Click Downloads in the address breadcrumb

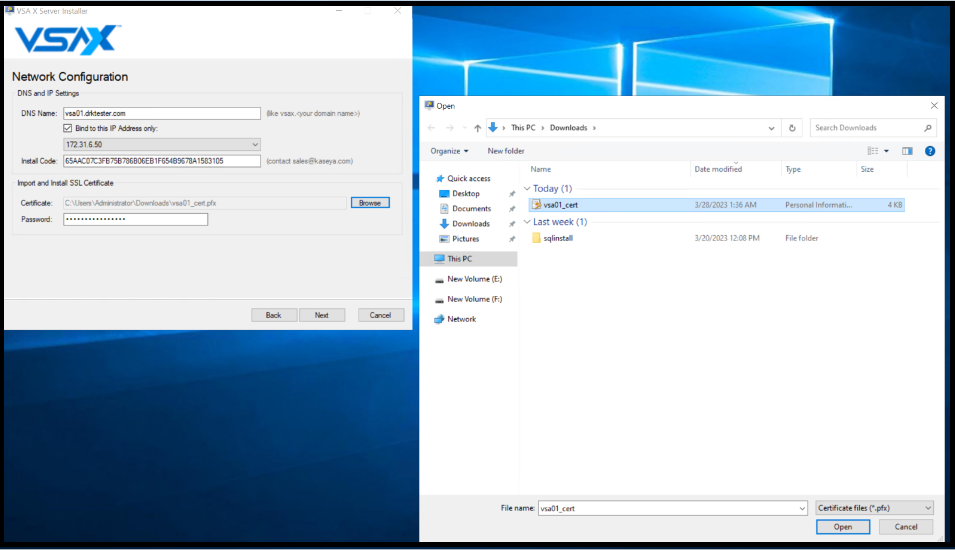(568, 128)
